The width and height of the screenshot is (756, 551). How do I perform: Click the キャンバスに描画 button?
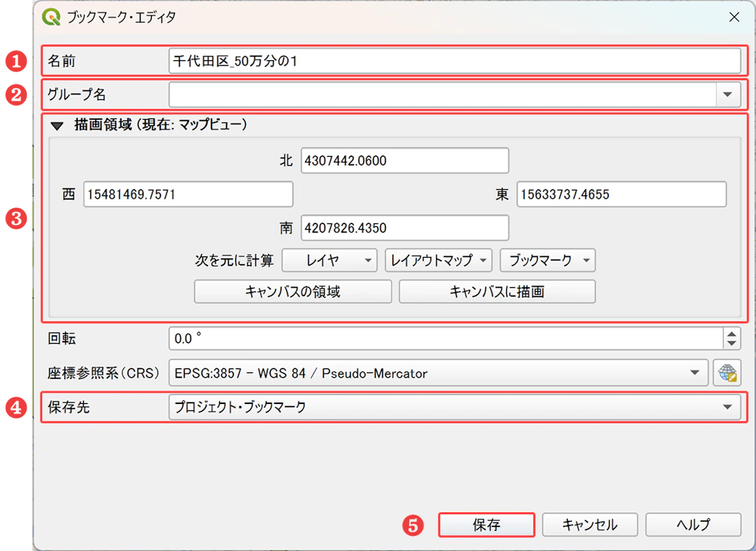coord(497,292)
